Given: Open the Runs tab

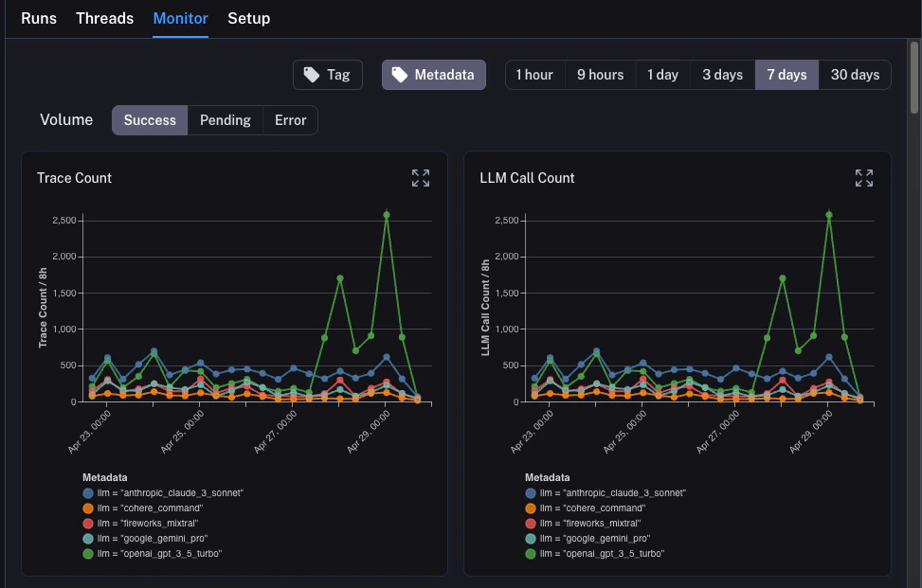Looking at the screenshot, I should [38, 18].
